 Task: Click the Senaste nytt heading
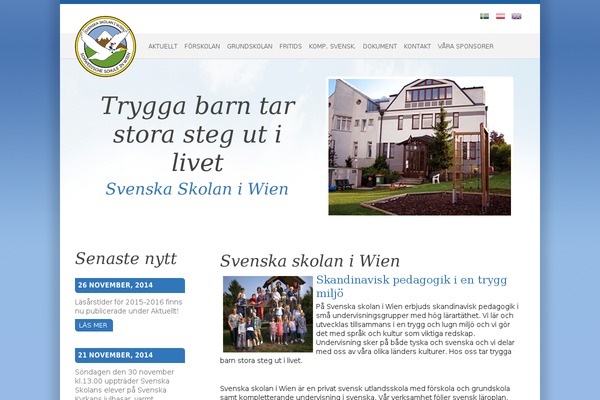pyautogui.click(x=126, y=259)
